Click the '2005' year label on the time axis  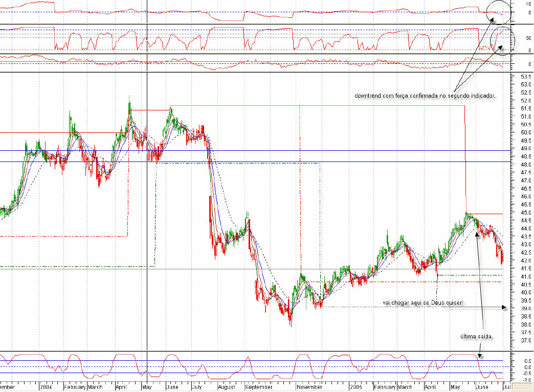(357, 387)
